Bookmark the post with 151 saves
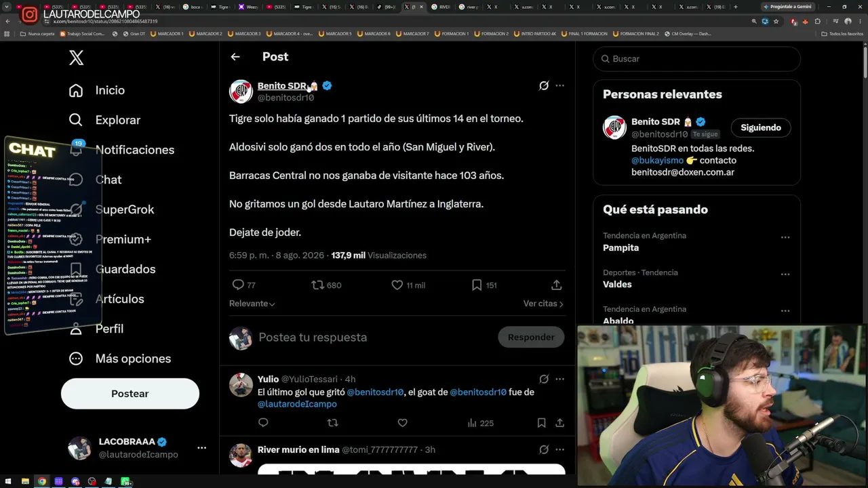Image resolution: width=868 pixels, height=488 pixels. pyautogui.click(x=484, y=285)
